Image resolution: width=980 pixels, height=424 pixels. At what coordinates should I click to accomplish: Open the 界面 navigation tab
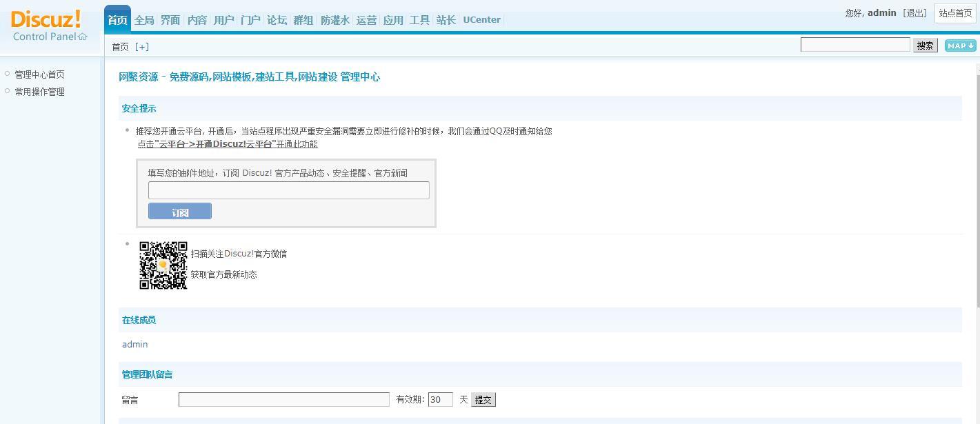coord(170,20)
